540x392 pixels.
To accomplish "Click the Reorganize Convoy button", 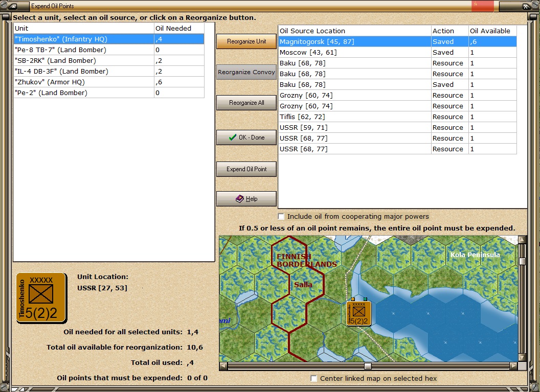I will pos(246,72).
